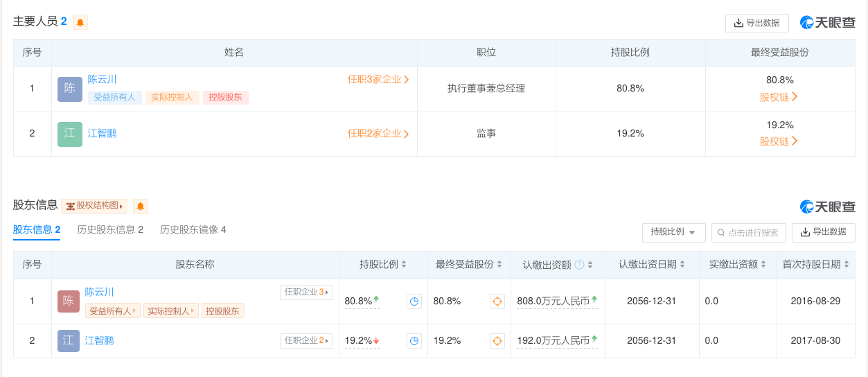This screenshot has width=868, height=377.
Task: Click the target icon next to 陈云川's final benefit share
Action: (497, 301)
